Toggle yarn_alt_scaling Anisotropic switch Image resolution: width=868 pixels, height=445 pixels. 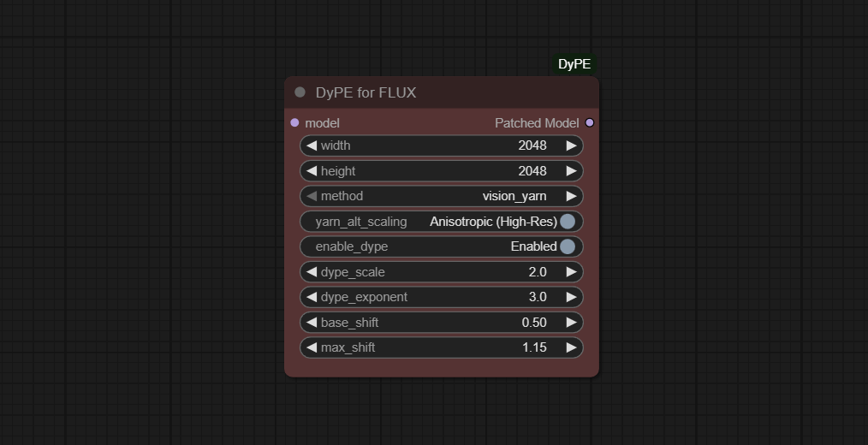568,222
